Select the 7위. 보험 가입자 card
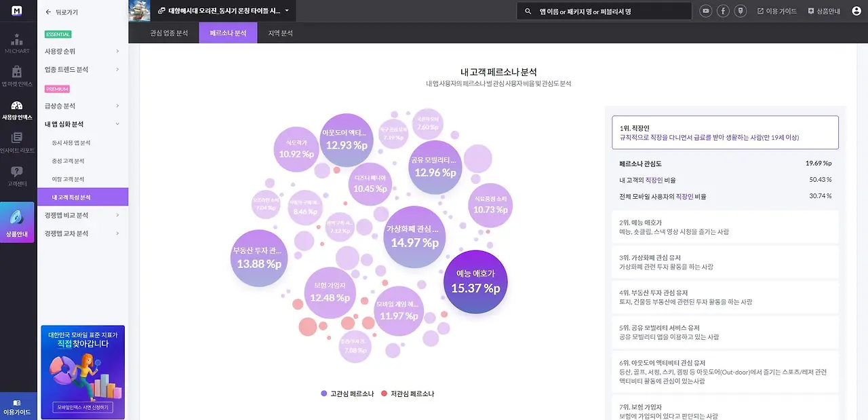868x420 pixels. tap(725, 408)
